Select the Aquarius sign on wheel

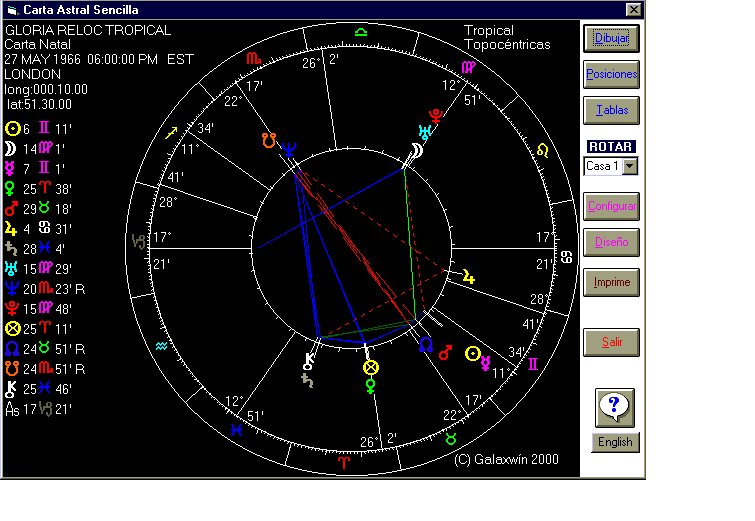(x=162, y=346)
